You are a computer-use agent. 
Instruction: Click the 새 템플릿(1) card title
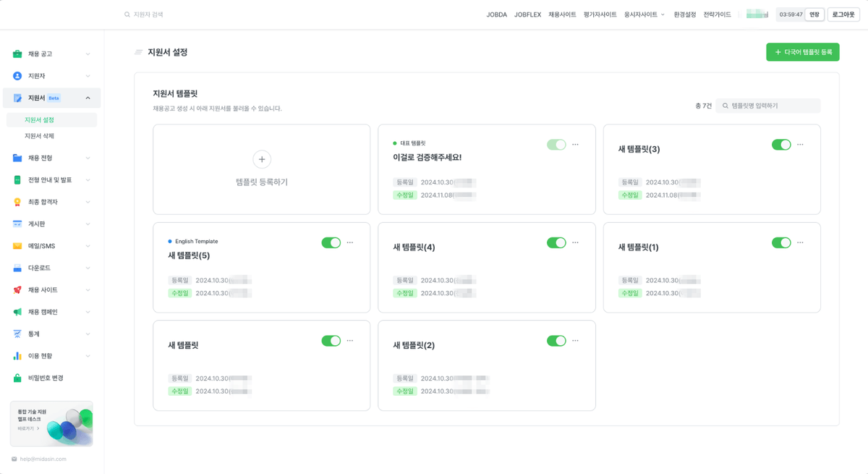point(639,247)
